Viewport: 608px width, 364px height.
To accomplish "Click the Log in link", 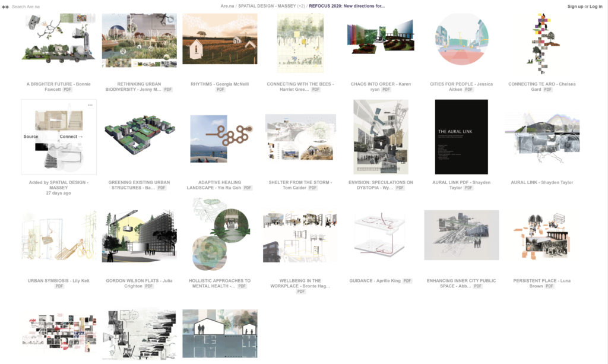I will (x=596, y=7).
